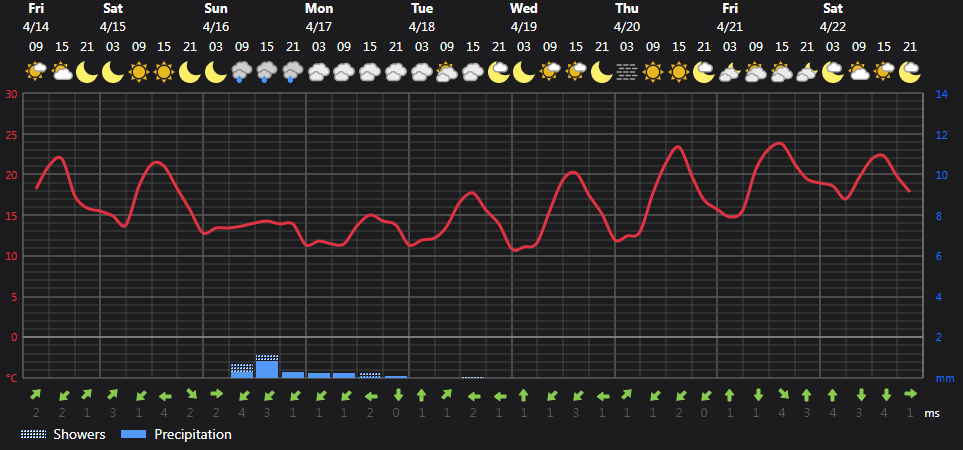The width and height of the screenshot is (963, 450).
Task: Select the down wind arrow for Mon 4/17 at 21
Action: [398, 394]
